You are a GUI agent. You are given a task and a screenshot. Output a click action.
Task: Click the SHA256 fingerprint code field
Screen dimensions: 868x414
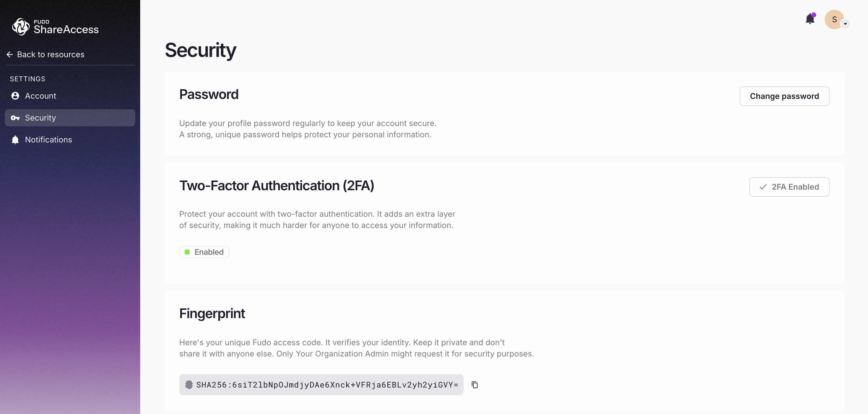tap(327, 385)
